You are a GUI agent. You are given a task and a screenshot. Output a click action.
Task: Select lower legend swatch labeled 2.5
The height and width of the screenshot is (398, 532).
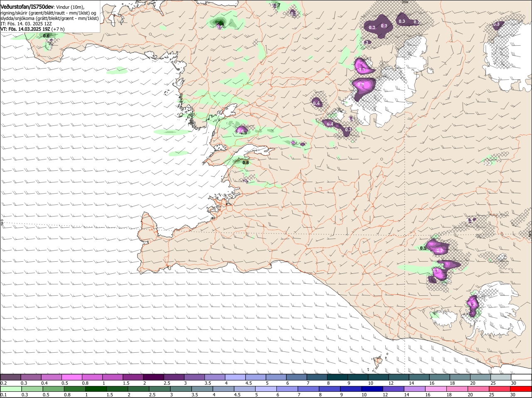[x=159, y=389]
